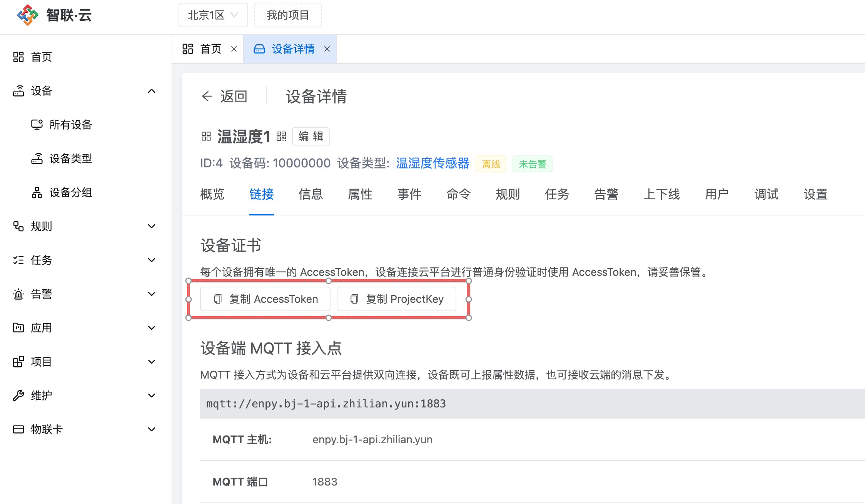
Task: Open the device 任务 tab
Action: (557, 194)
